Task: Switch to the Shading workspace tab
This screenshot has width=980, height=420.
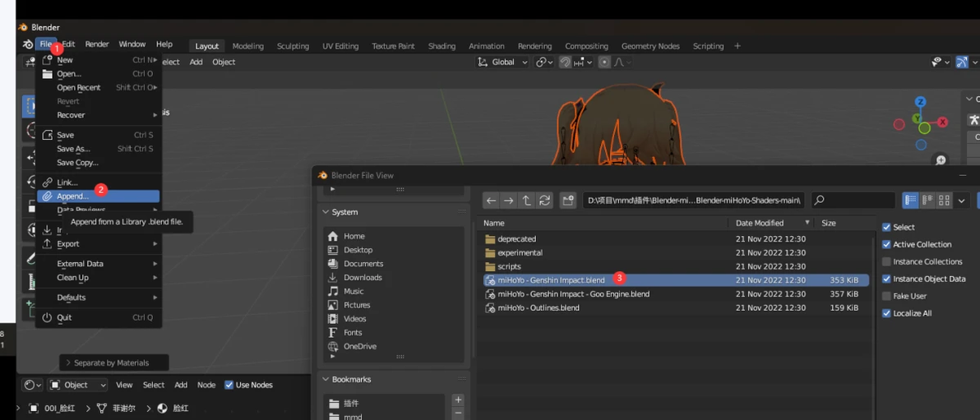Action: pyautogui.click(x=441, y=46)
